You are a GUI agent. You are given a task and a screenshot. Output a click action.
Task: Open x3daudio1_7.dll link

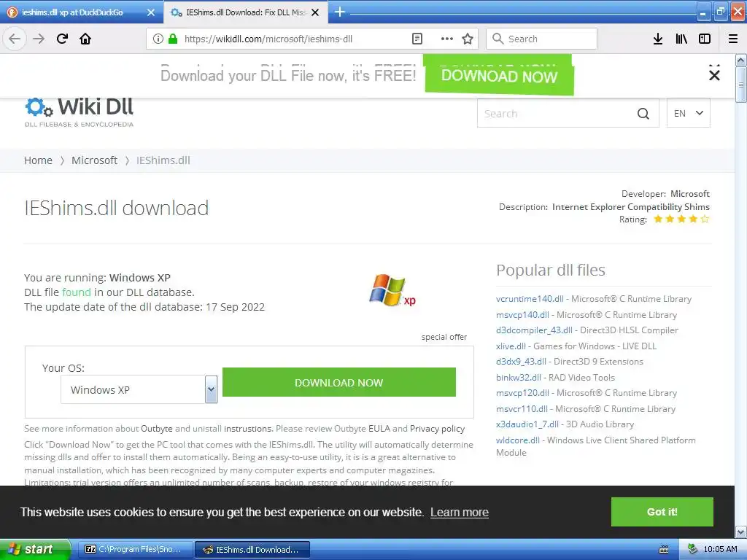pos(527,424)
